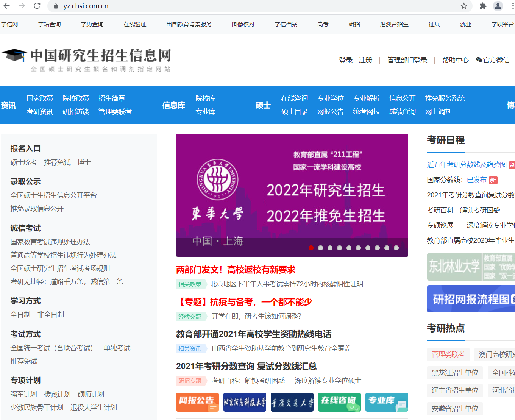Open 考研资讯 in the blue menu
515x420 pixels.
40,112
